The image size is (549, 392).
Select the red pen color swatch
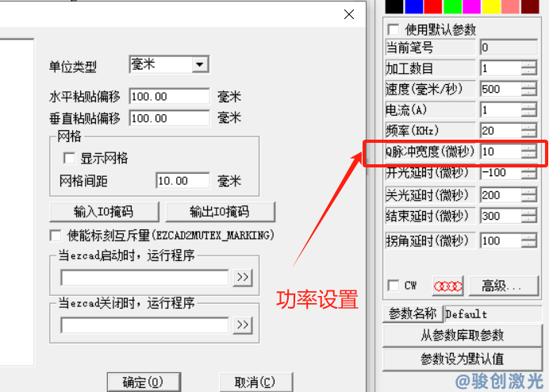point(432,6)
